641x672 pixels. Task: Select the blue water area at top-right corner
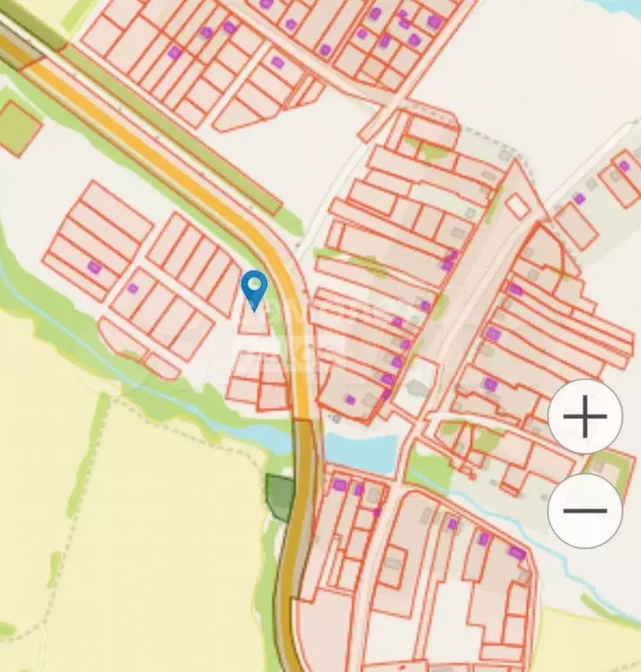click(622, 5)
